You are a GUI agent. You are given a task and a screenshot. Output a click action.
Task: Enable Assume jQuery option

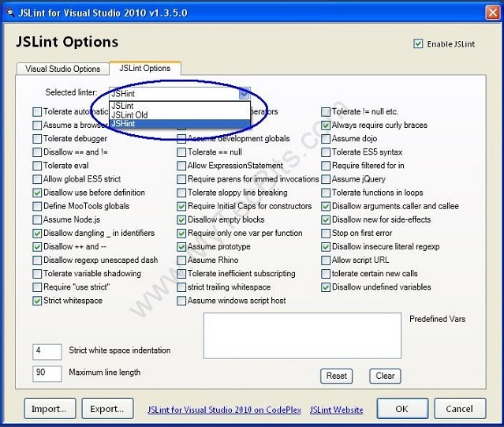(326, 179)
